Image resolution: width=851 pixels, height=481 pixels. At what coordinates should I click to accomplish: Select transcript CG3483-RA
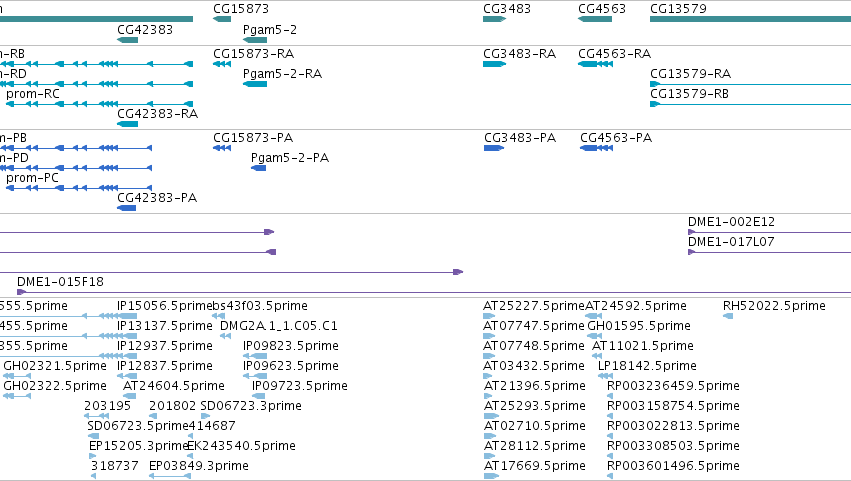point(494,64)
